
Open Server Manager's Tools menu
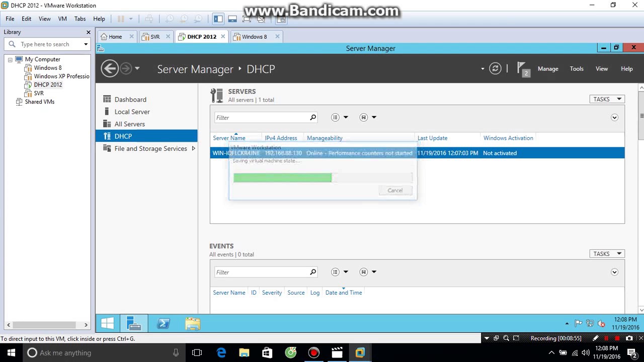tap(577, 68)
